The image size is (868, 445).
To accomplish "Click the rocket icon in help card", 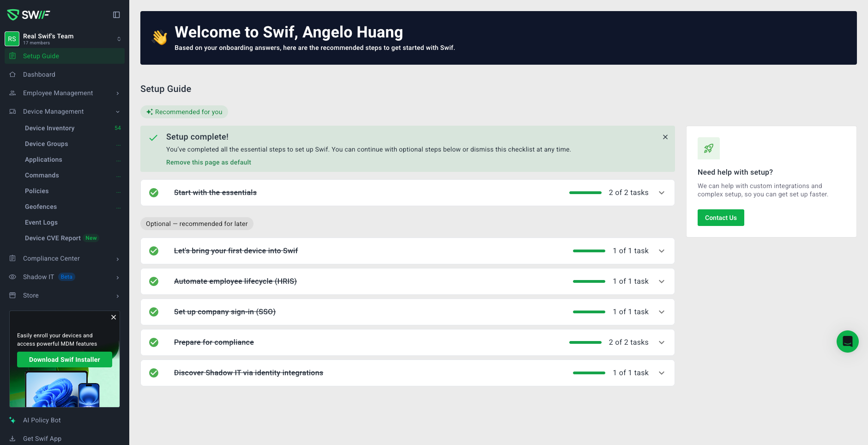I will [x=708, y=148].
